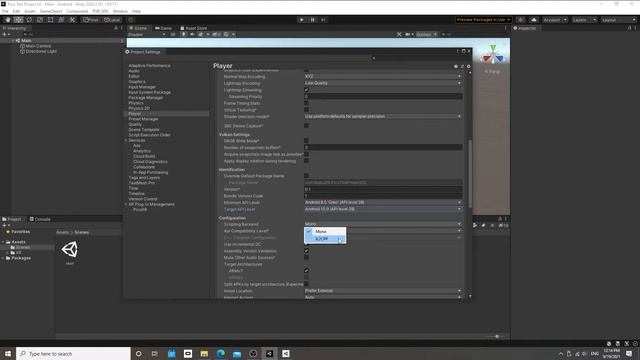Open File Explorer from Windows taskbar
The image size is (640, 360).
coord(204,353)
